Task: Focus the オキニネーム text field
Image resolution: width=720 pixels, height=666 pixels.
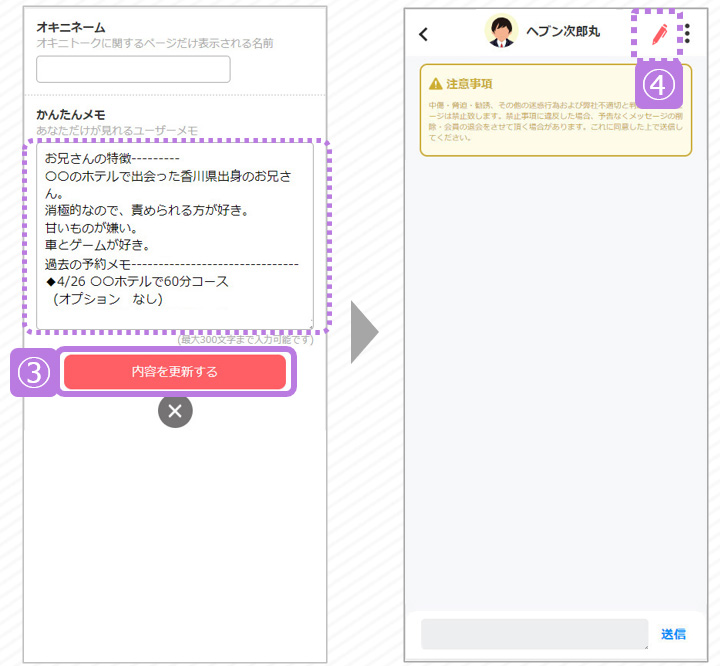Action: pos(133,69)
